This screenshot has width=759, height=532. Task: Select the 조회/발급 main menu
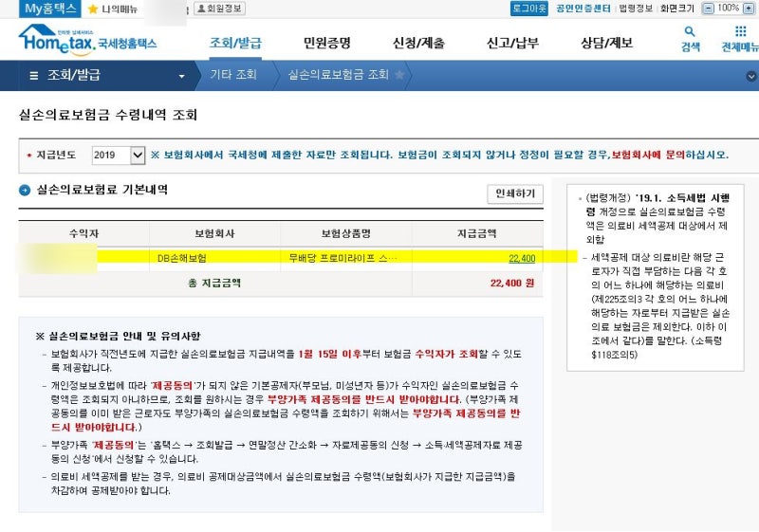pyautogui.click(x=235, y=43)
